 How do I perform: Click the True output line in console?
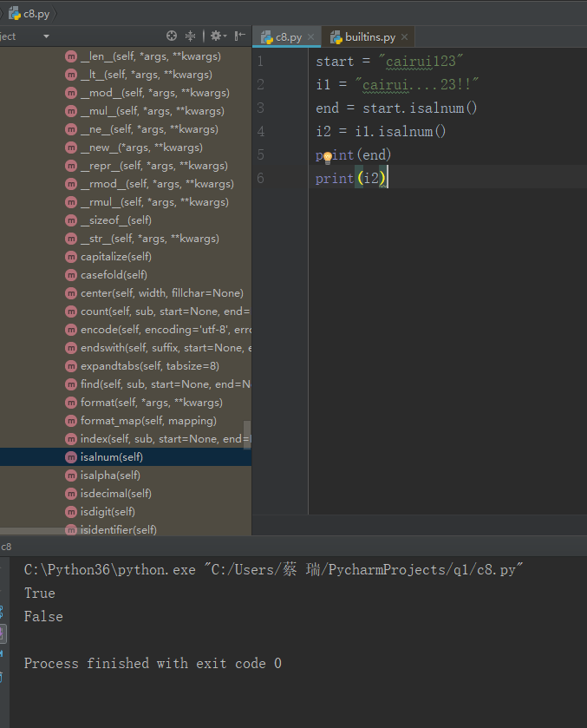[39, 594]
